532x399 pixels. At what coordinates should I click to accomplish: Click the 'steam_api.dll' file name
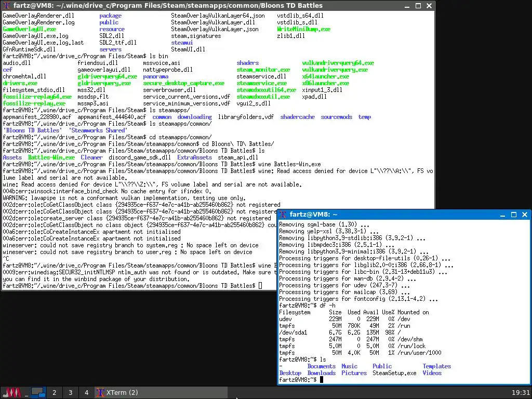tap(238, 157)
